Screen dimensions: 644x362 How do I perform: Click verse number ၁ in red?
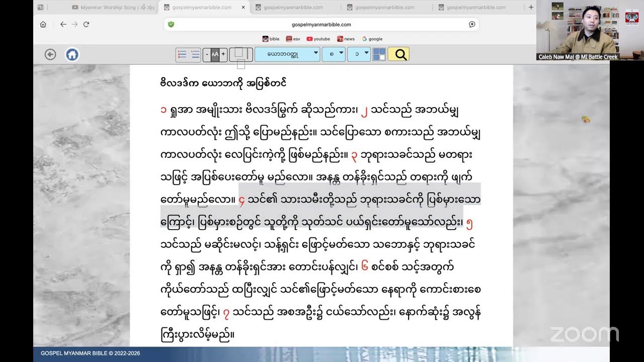coord(163,110)
